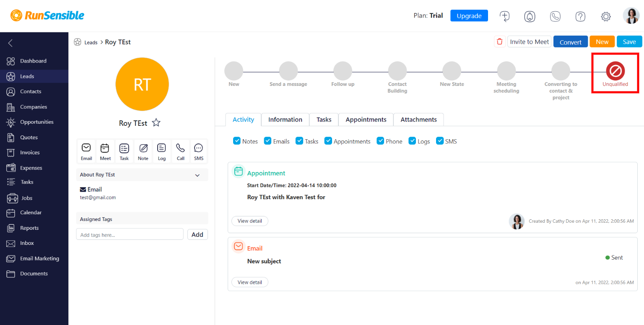Image resolution: width=644 pixels, height=325 pixels.
Task: Uncheck the Notes filter checkbox
Action: coord(236,140)
